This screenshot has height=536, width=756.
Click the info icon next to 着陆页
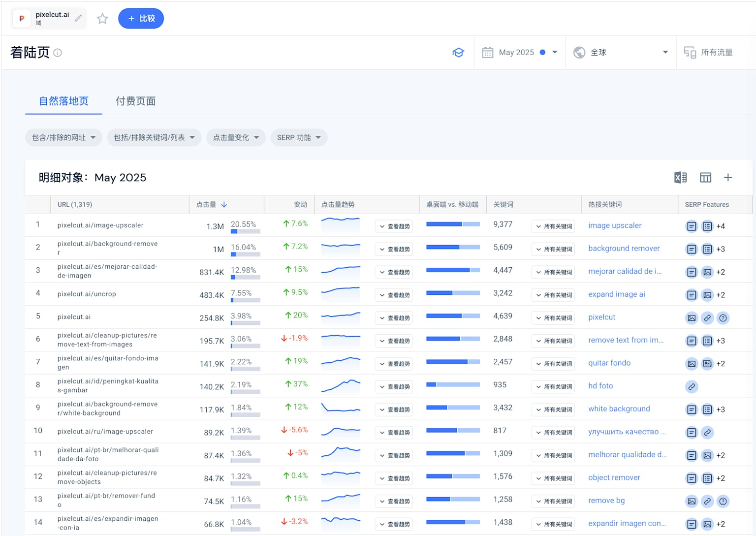[58, 53]
